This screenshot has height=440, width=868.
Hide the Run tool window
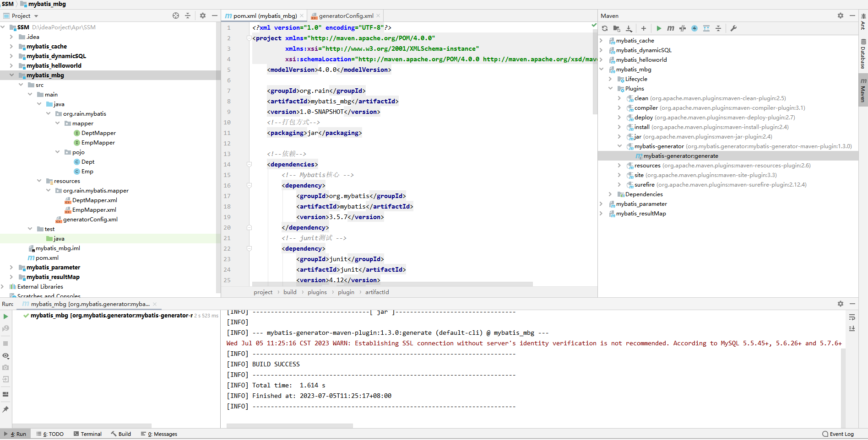pyautogui.click(x=852, y=304)
